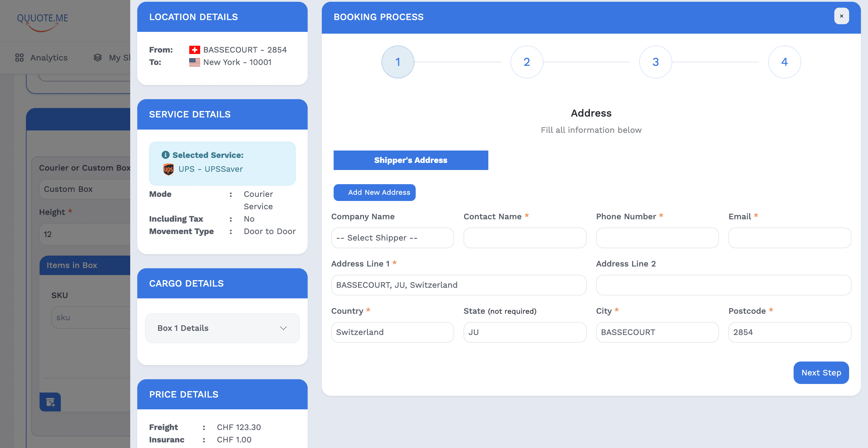
Task: Close the Booking Process panel
Action: coord(841,16)
